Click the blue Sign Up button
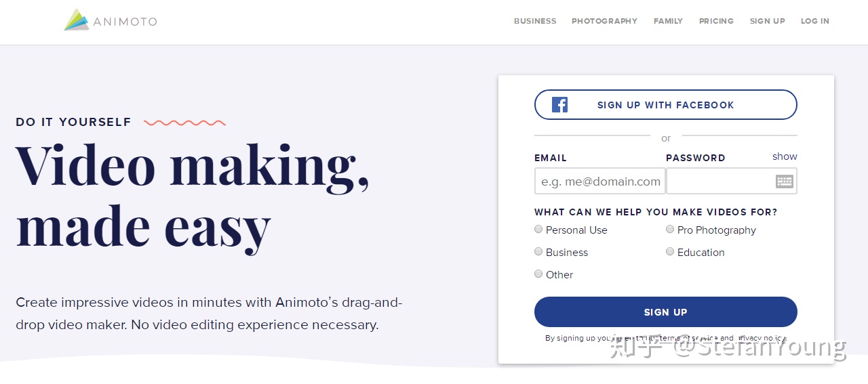868x384 pixels. [666, 312]
